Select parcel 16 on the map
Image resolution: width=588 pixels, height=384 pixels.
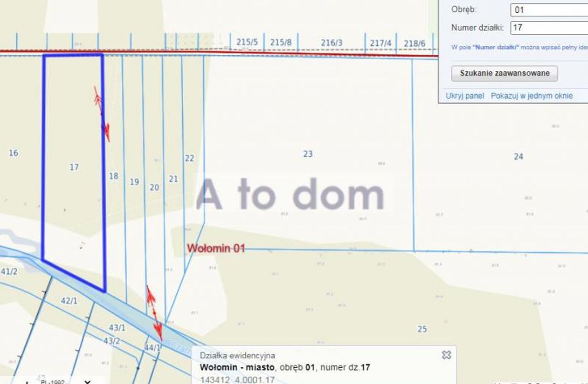coord(14,153)
